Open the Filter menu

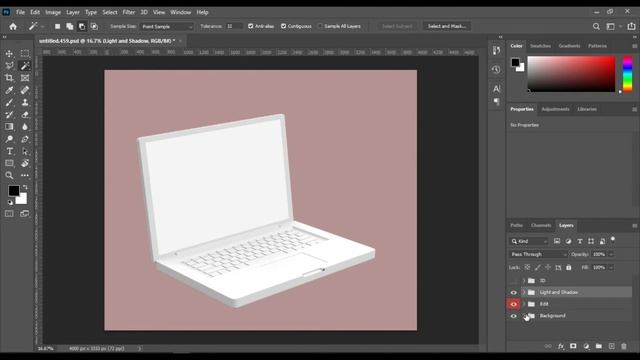(129, 12)
